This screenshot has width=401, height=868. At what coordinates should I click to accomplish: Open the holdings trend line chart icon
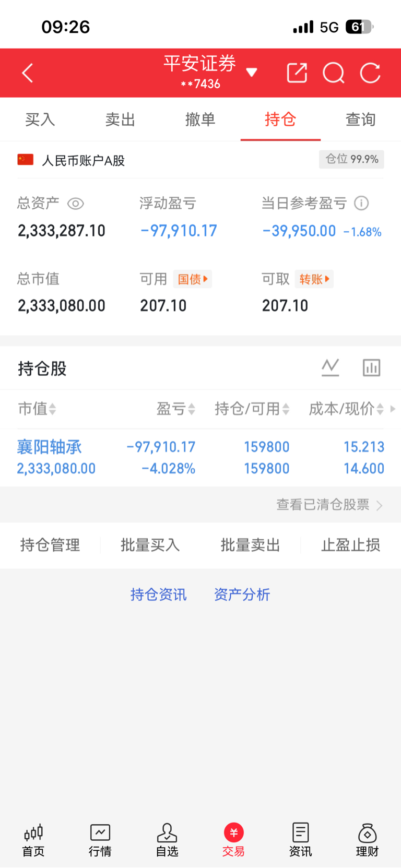[x=330, y=368]
